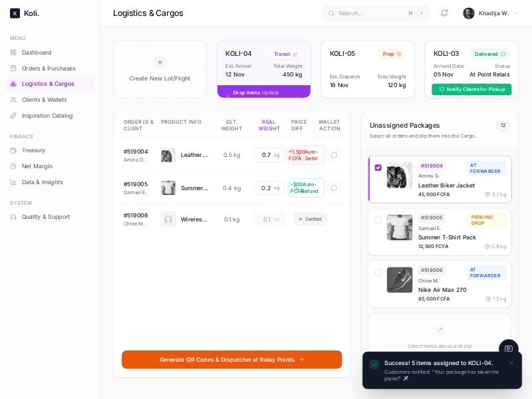Click the headphones product thumbnail for #519006
The image size is (532, 399).
coord(168,219)
